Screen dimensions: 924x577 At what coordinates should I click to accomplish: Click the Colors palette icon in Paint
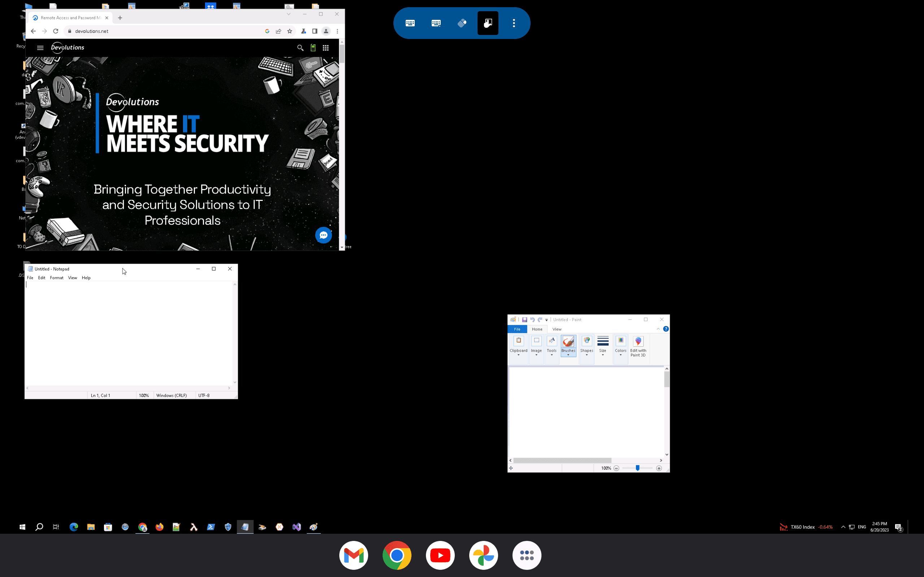tap(620, 341)
